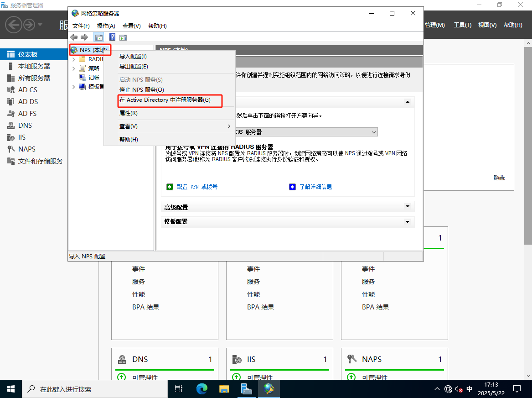Open File Explorer from taskbar

[224, 389]
